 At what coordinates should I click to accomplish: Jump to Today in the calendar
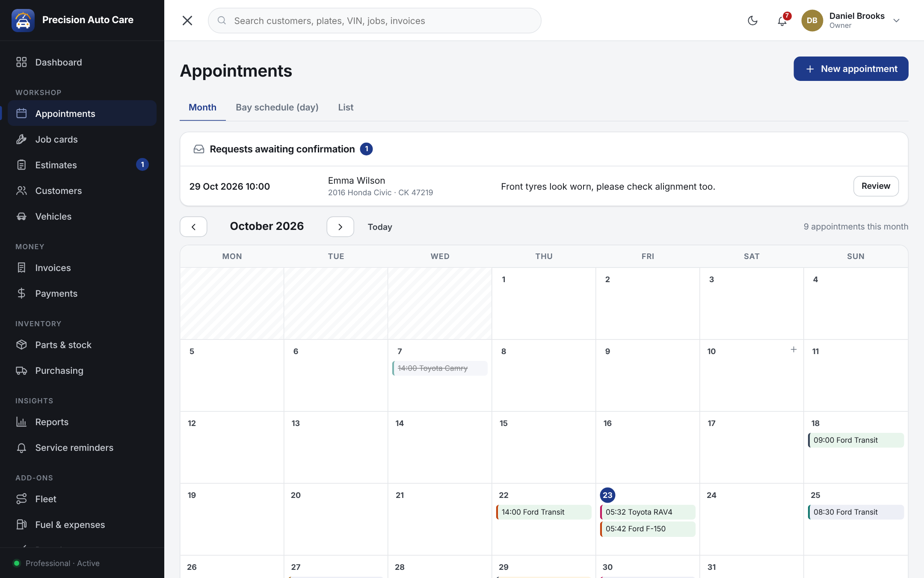coord(380,227)
